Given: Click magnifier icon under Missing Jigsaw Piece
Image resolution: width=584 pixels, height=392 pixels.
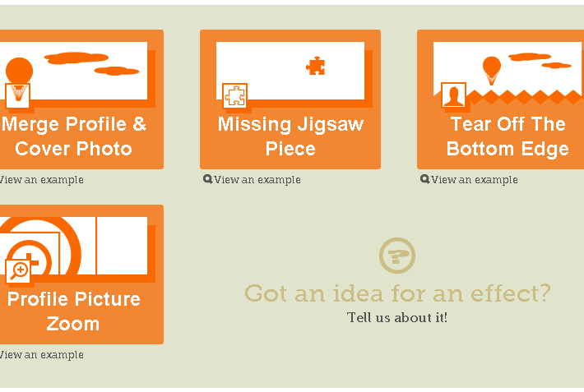Looking at the screenshot, I should [208, 179].
